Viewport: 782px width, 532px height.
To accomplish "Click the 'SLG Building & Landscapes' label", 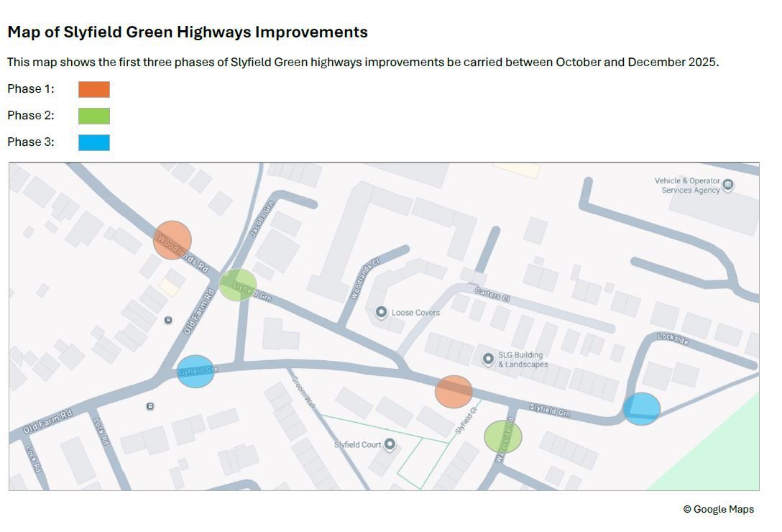I will coord(523,359).
